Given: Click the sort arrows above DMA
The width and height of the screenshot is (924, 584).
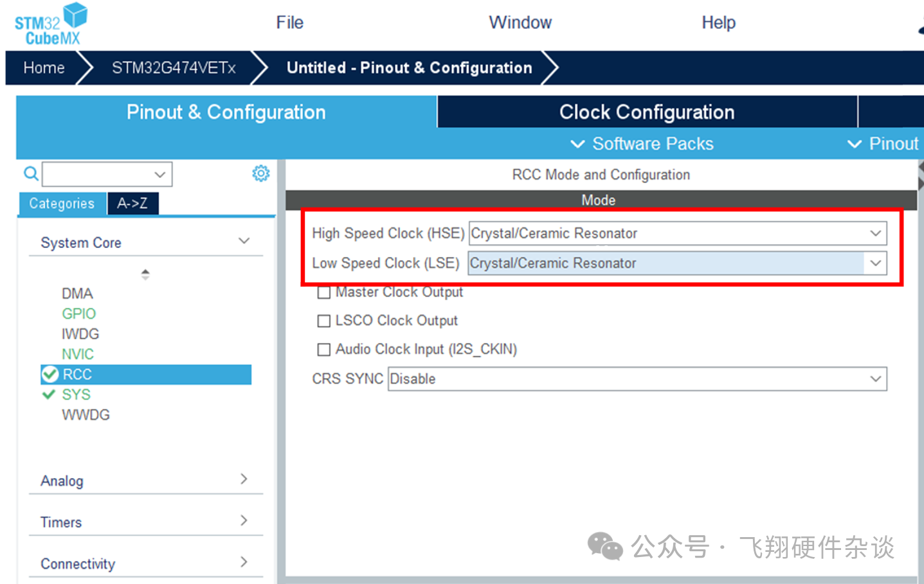Looking at the screenshot, I should pos(145,274).
